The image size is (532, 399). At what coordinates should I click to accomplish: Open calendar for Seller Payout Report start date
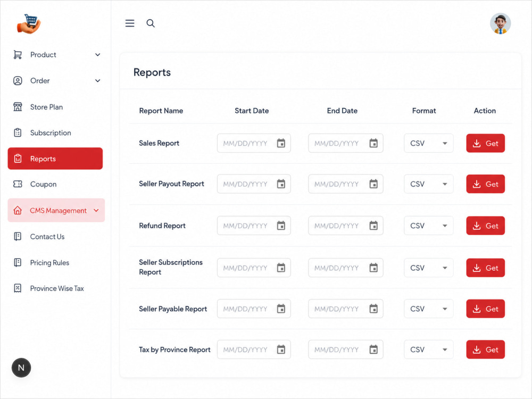click(x=281, y=184)
